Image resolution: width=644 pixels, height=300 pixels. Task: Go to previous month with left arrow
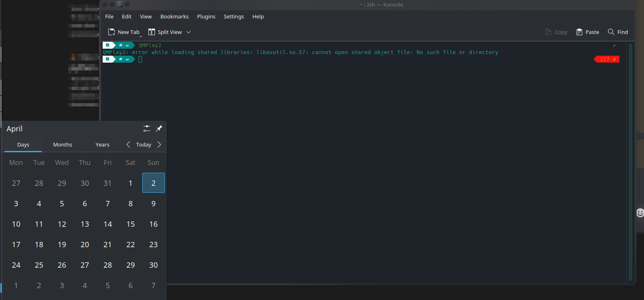click(128, 144)
